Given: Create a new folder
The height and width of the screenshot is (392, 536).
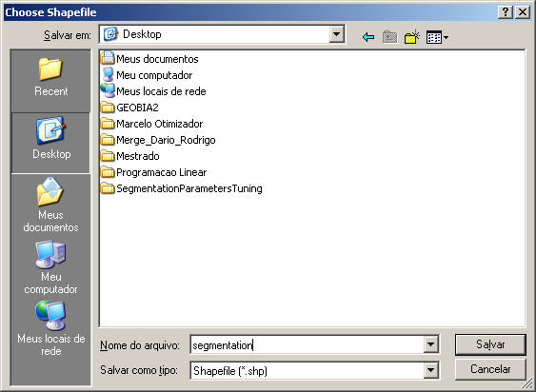Looking at the screenshot, I should (x=412, y=36).
